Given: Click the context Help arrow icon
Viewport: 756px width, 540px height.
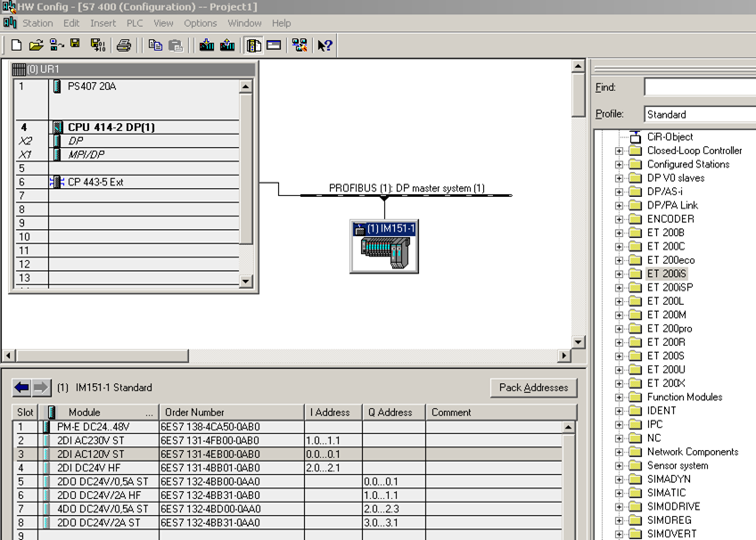Looking at the screenshot, I should coord(325,45).
